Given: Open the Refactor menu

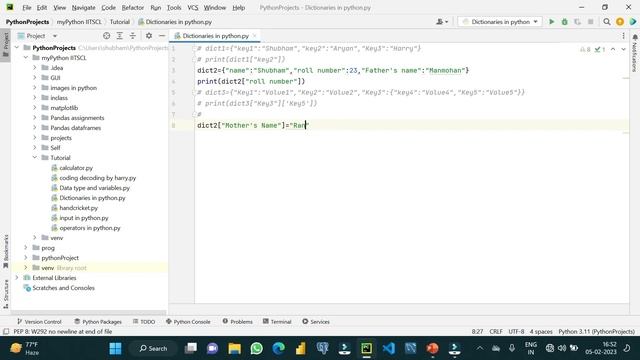Looking at the screenshot, I should (x=133, y=7).
